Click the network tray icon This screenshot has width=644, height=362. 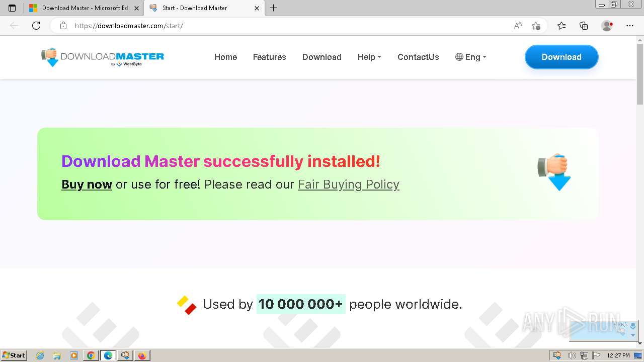pyautogui.click(x=584, y=355)
